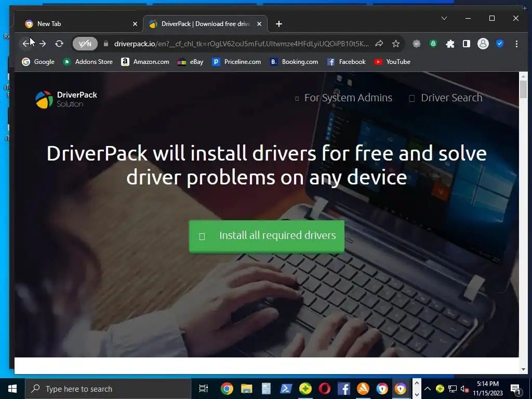The image size is (532, 399).
Task: Open the network tray icon
Action: tap(453, 389)
